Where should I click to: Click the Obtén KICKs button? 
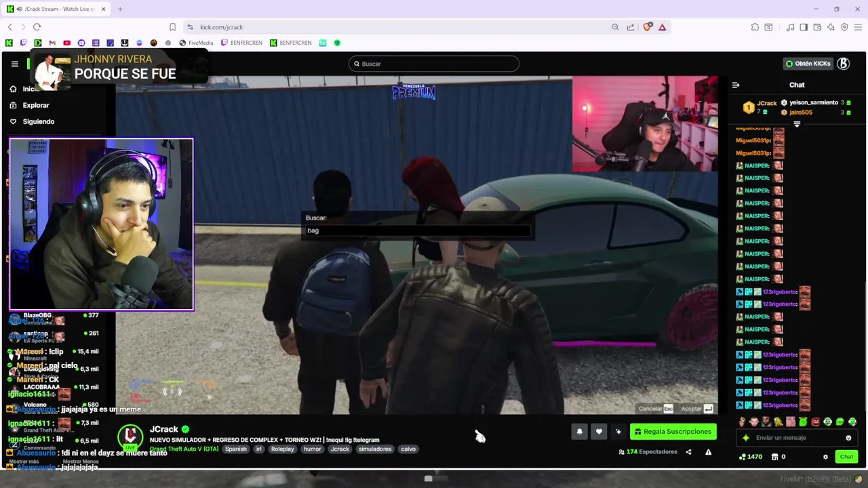click(x=808, y=64)
